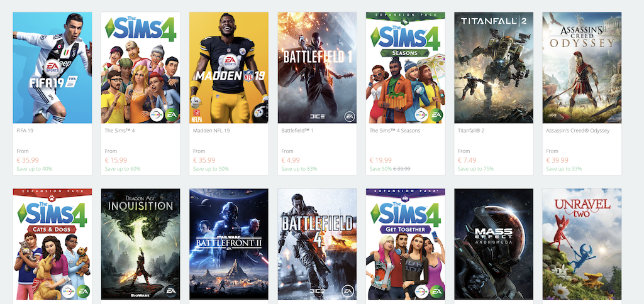
Task: Select the Battlefield 4 cover image
Action: (x=317, y=244)
